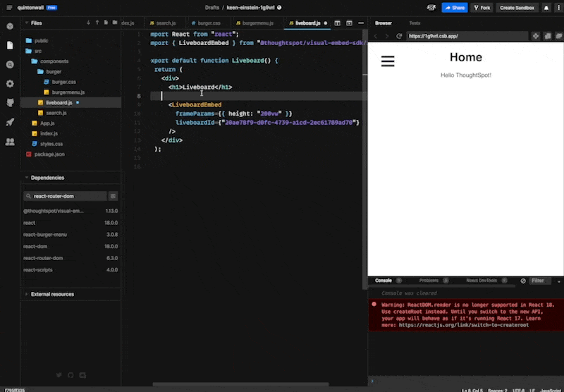Open the GitHub icon in sidebar
Image resolution: width=564 pixels, height=392 pixels.
(x=10, y=103)
